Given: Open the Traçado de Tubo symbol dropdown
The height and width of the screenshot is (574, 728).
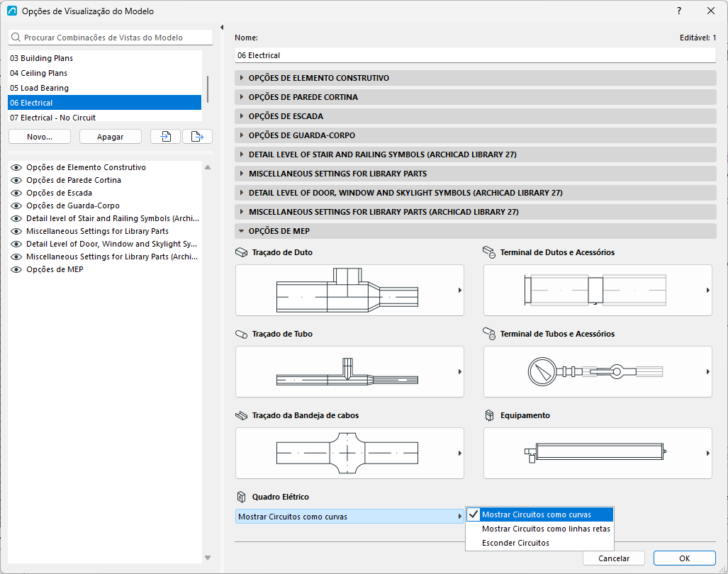Looking at the screenshot, I should 349,372.
